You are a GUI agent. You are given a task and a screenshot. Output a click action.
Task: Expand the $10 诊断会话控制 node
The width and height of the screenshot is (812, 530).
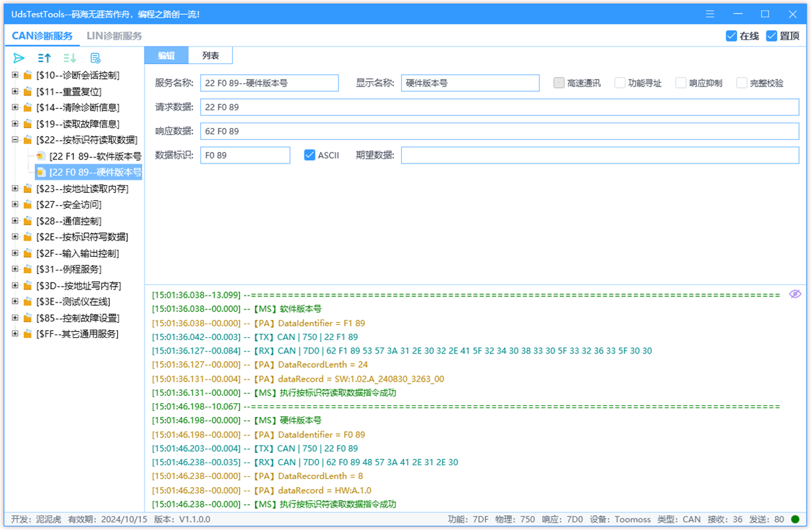15,75
